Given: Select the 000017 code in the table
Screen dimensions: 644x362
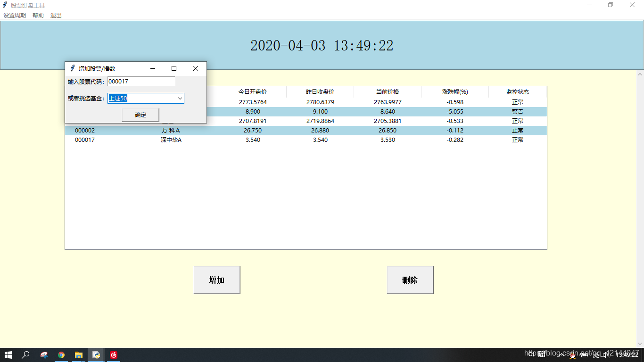Looking at the screenshot, I should 85,140.
